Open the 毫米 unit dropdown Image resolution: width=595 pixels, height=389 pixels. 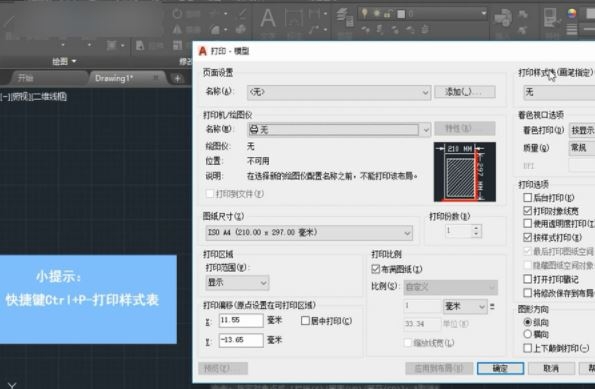point(465,306)
